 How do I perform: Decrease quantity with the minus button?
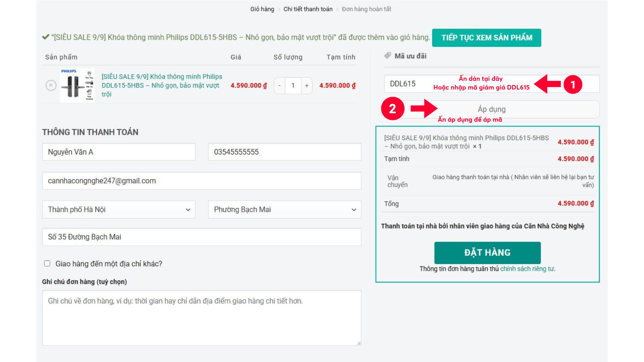pyautogui.click(x=279, y=86)
